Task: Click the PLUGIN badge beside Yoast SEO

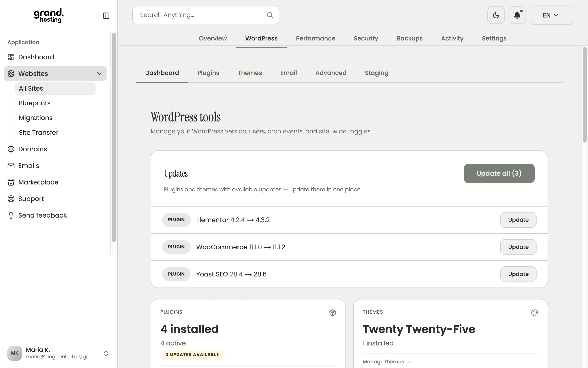Action: tap(176, 274)
